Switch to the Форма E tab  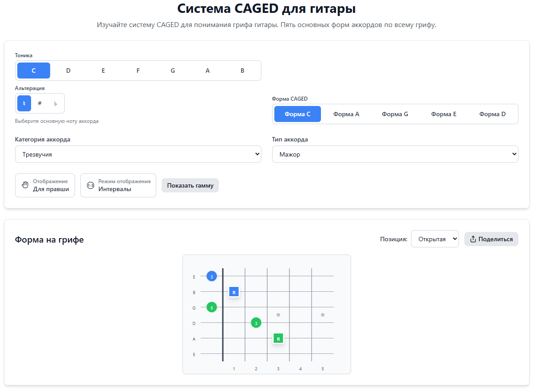443,114
